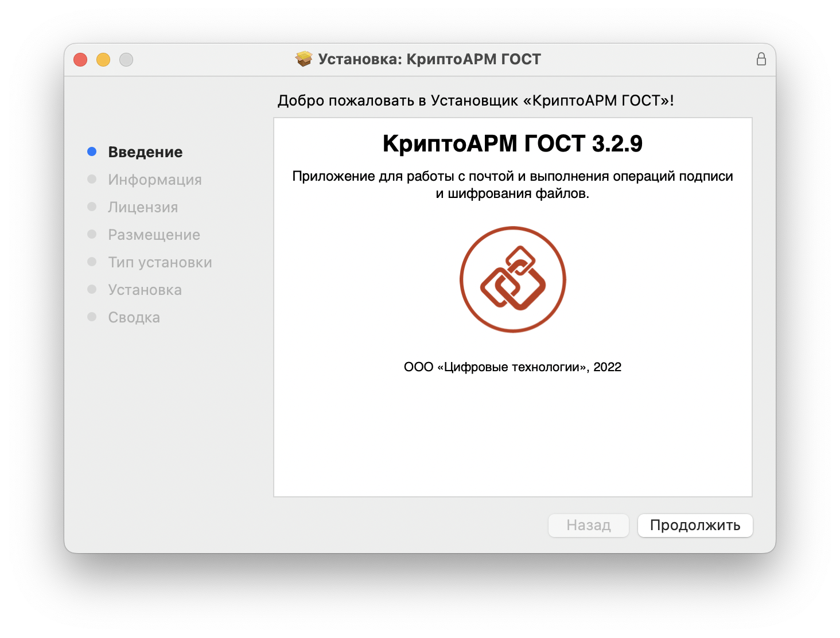Click the gray bullet next to Установка
Image resolution: width=840 pixels, height=638 pixels.
click(92, 289)
